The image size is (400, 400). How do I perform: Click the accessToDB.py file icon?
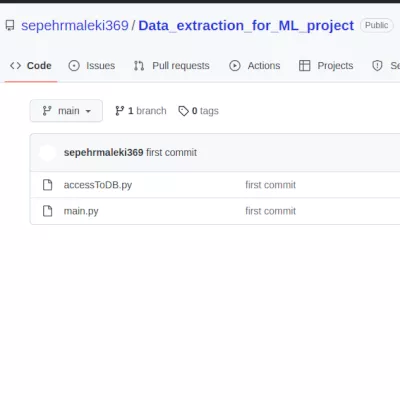coord(48,185)
